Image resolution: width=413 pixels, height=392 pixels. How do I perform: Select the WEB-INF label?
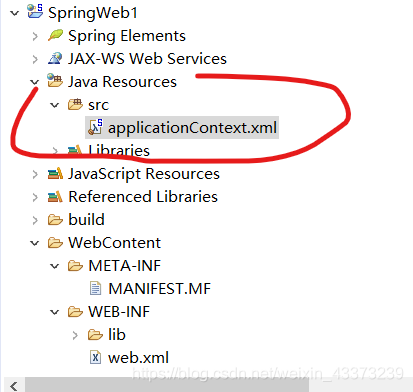coord(119,312)
